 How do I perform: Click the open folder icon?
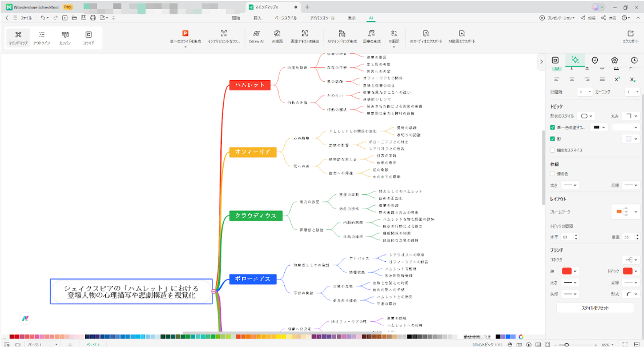(74, 18)
